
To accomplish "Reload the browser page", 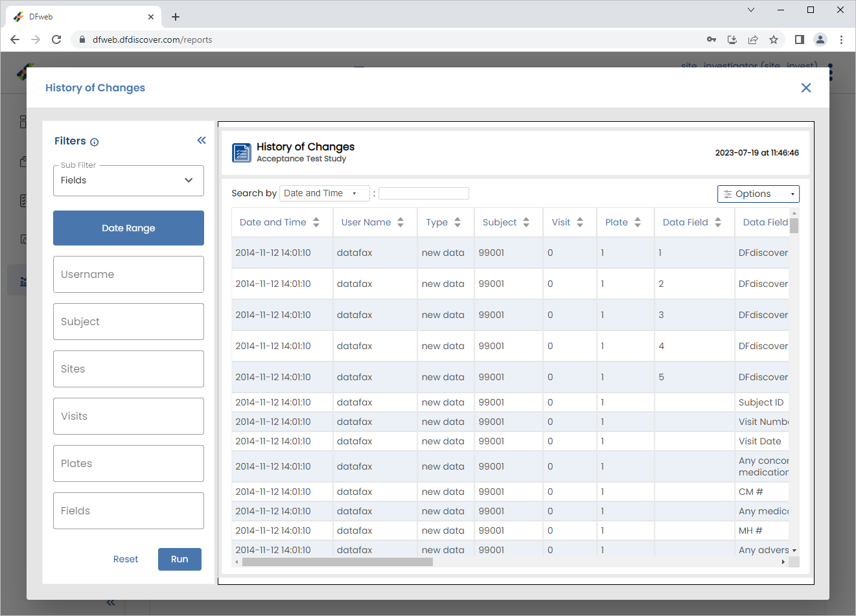I will (x=56, y=40).
